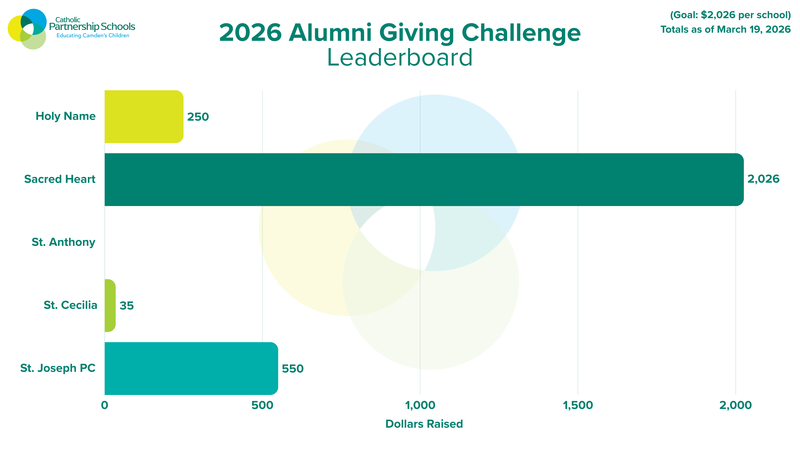Click the 35 value label
The width and height of the screenshot is (800, 450).
(126, 305)
